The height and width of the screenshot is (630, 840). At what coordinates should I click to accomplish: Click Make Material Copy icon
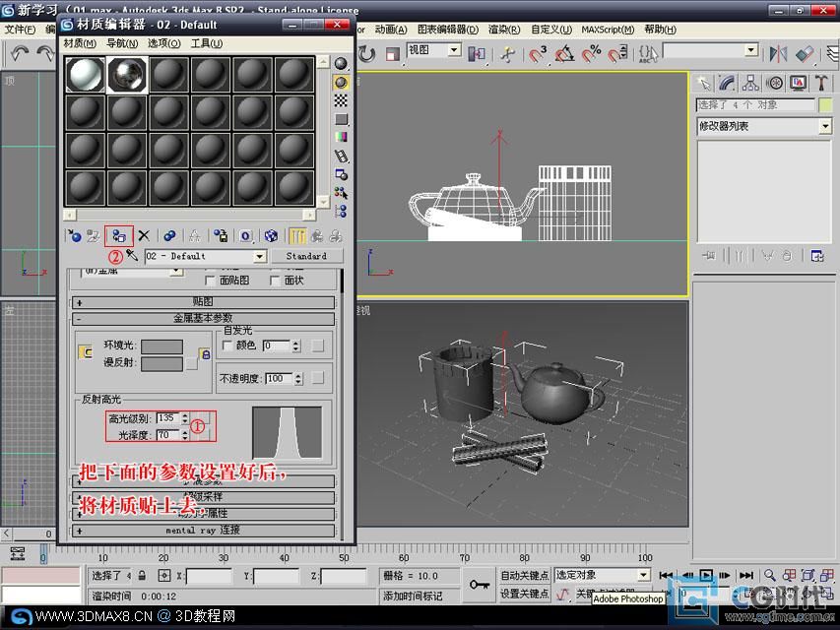(169, 235)
